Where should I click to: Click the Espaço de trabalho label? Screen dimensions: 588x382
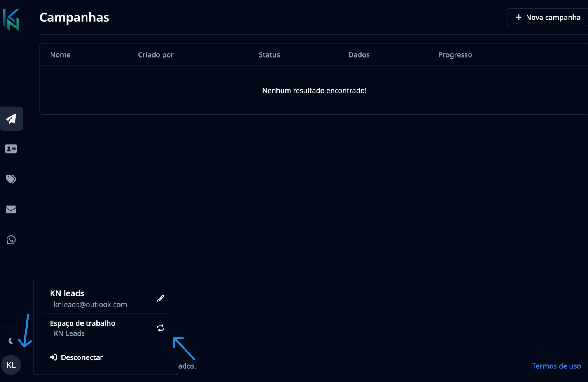[x=82, y=323]
